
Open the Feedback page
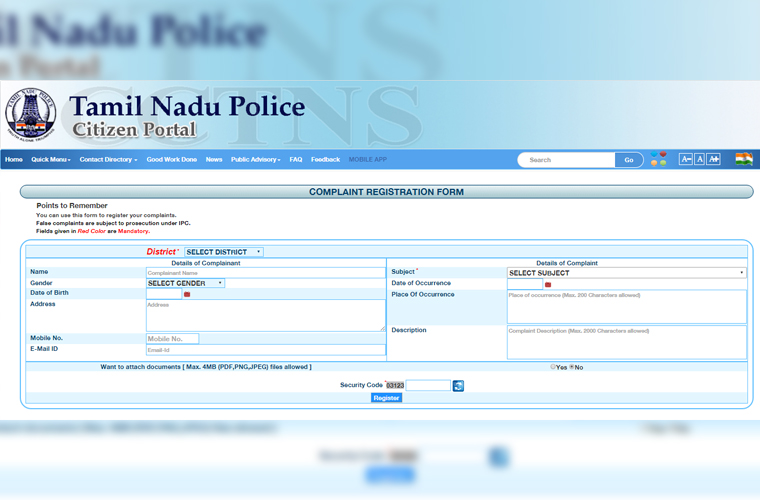click(x=325, y=159)
